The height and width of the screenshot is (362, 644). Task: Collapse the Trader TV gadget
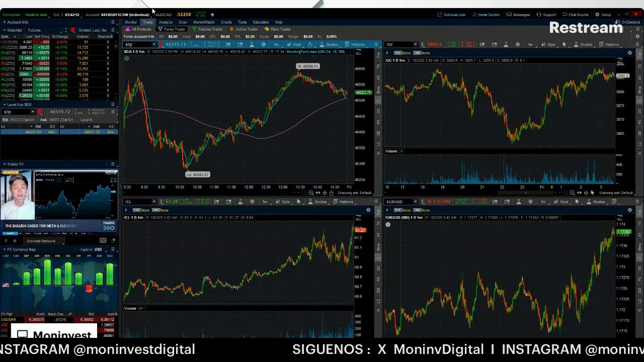(4, 164)
